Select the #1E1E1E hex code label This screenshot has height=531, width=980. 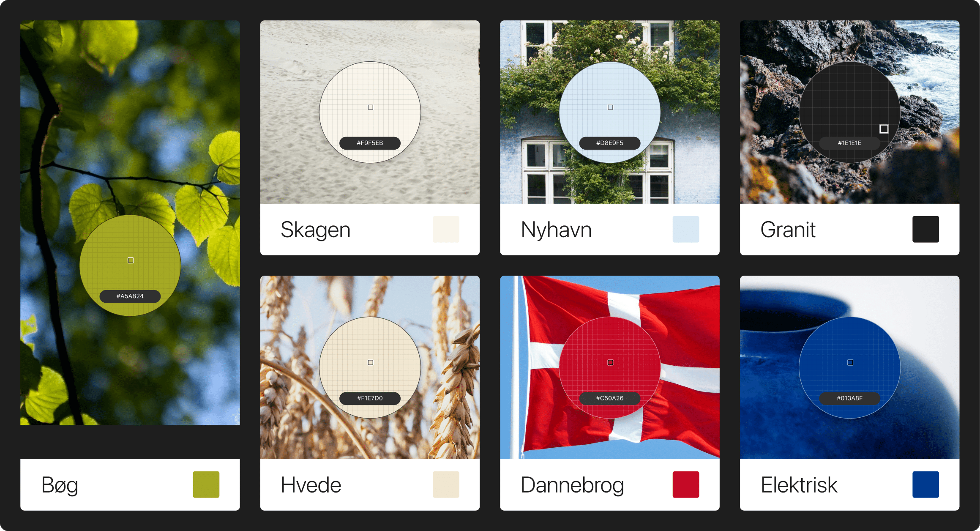[849, 143]
